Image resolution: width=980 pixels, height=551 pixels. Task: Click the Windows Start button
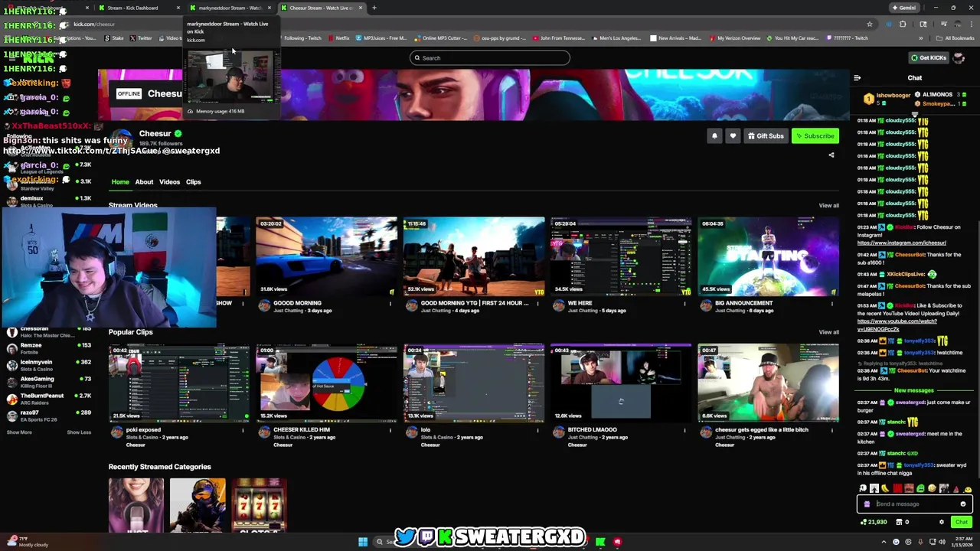[x=363, y=542]
